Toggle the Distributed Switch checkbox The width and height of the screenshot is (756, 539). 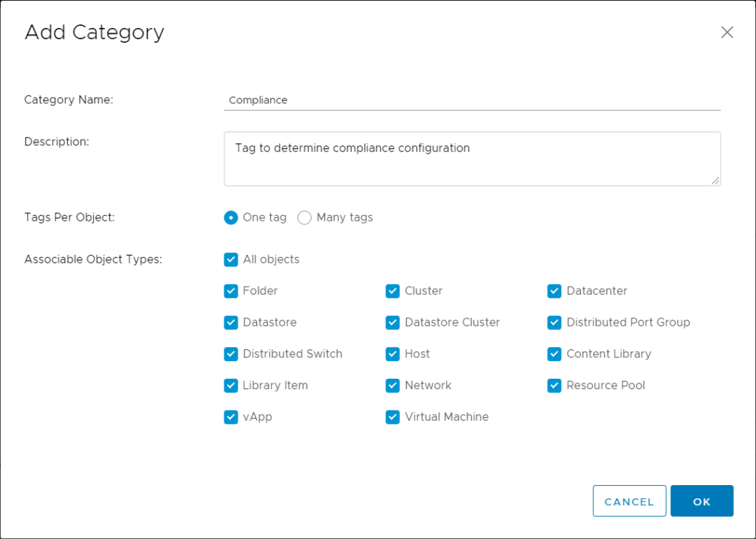231,354
